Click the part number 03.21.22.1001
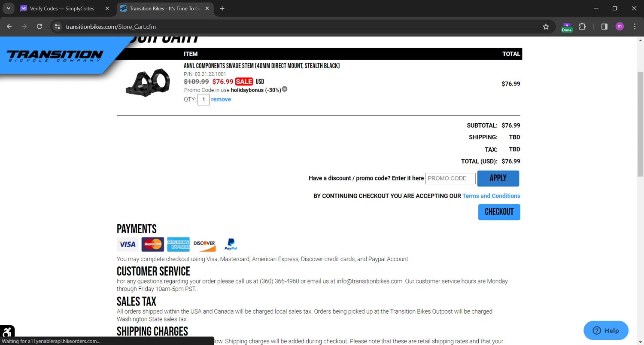Image resolution: width=644 pixels, height=345 pixels. pyautogui.click(x=210, y=74)
